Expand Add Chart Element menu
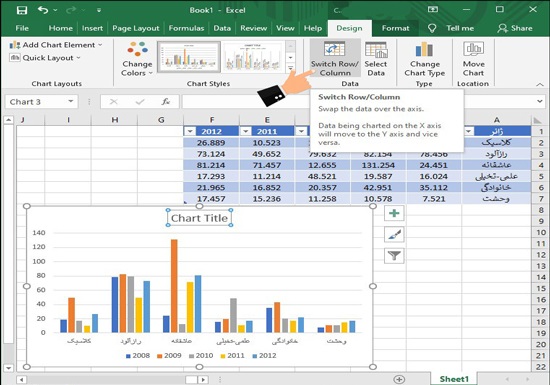 click(x=56, y=45)
